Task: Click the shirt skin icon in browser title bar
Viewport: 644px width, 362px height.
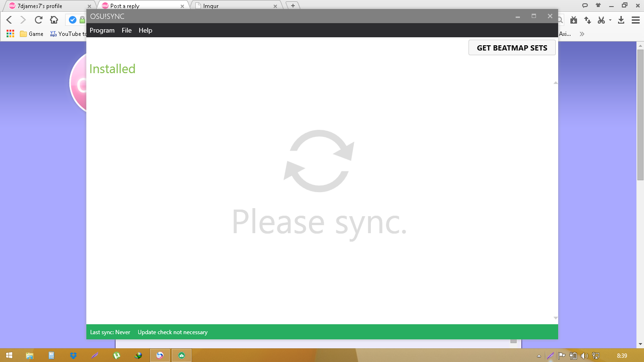Action: 598,5
